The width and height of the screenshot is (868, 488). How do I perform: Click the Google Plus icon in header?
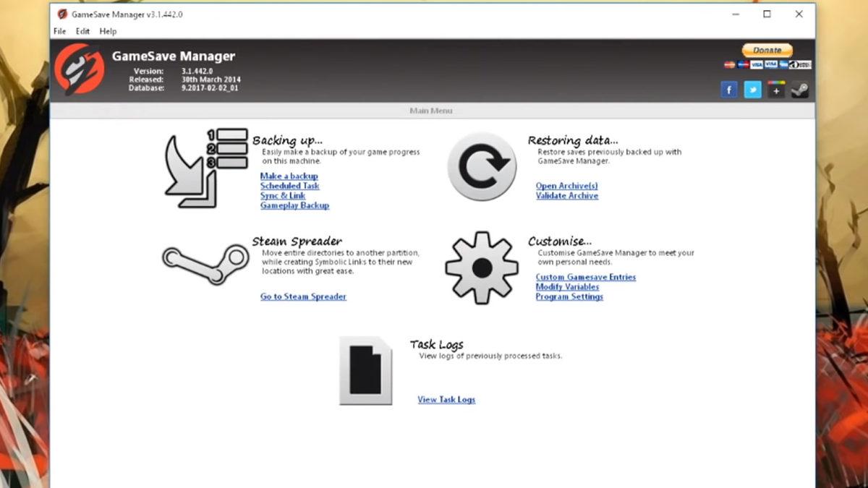(776, 90)
